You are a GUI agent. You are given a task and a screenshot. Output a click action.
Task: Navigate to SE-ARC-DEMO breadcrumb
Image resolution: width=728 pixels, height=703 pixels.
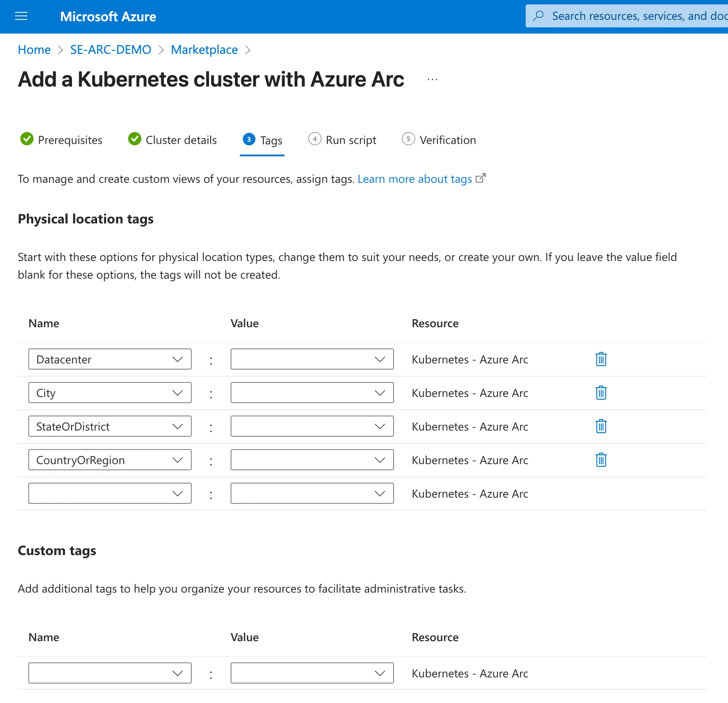coord(110,50)
